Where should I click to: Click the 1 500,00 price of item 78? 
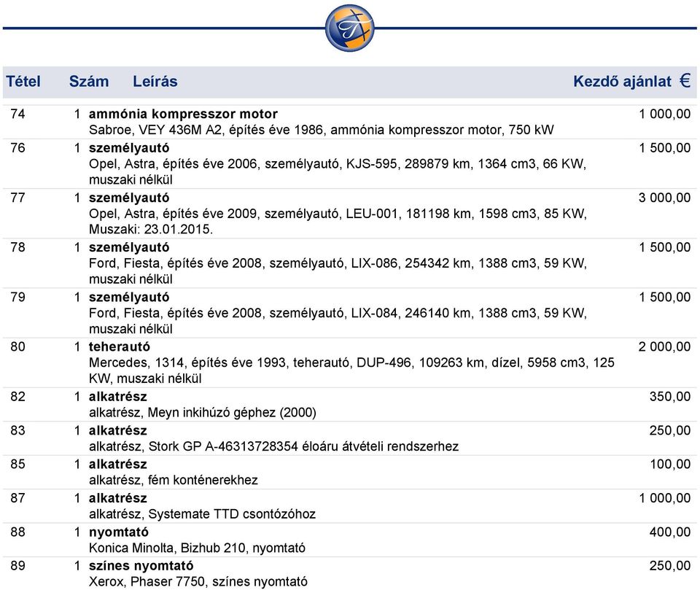(x=665, y=247)
